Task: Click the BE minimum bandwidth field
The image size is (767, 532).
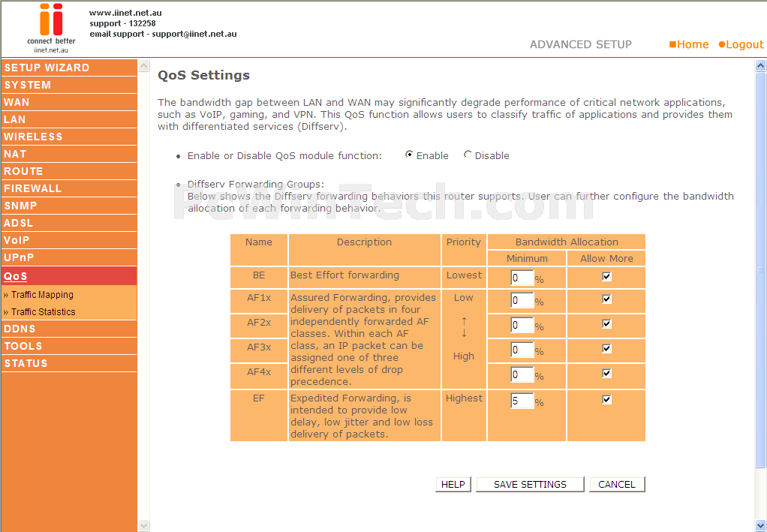Action: (x=522, y=278)
